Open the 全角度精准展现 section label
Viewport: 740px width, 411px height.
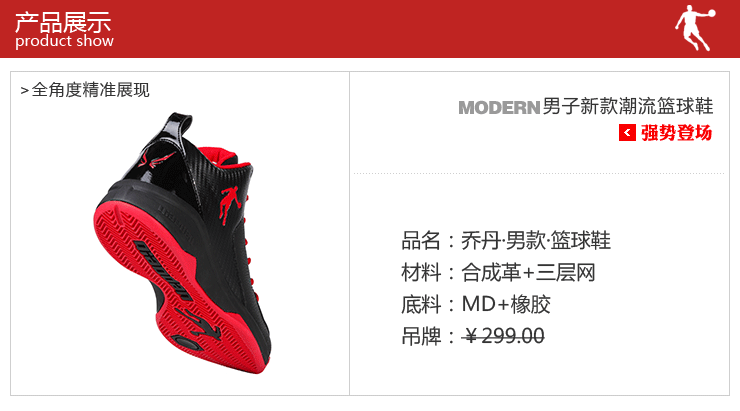click(90, 90)
